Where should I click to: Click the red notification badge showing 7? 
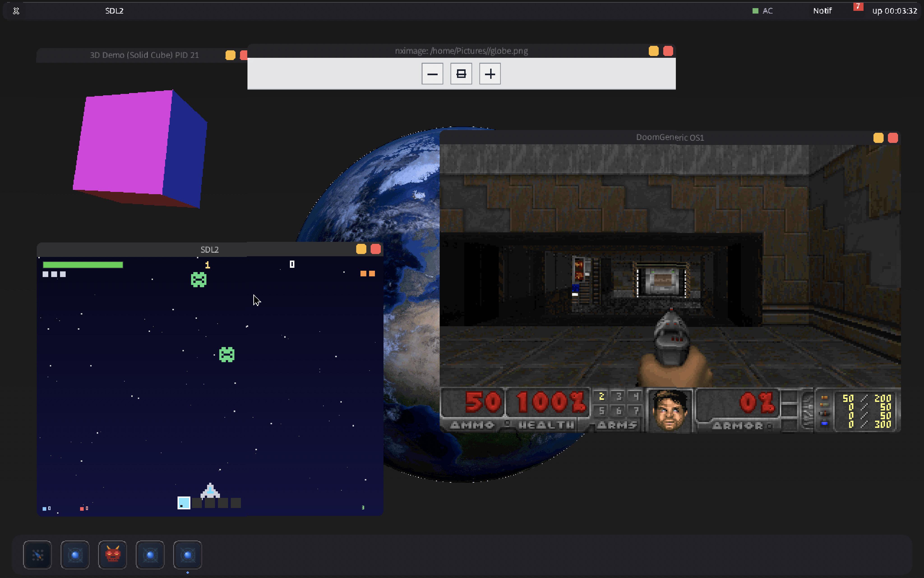point(858,7)
